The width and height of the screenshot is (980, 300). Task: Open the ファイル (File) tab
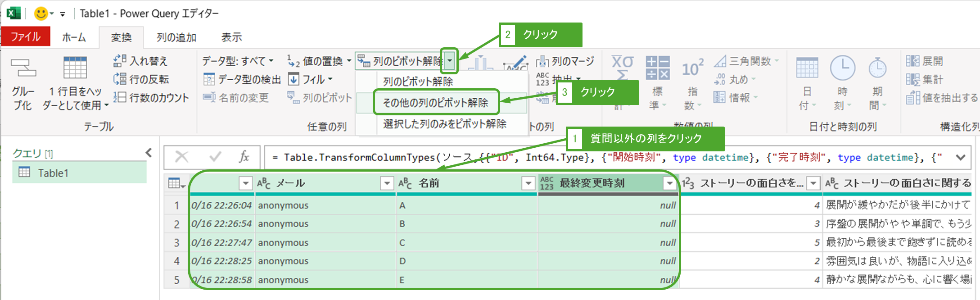tap(26, 37)
